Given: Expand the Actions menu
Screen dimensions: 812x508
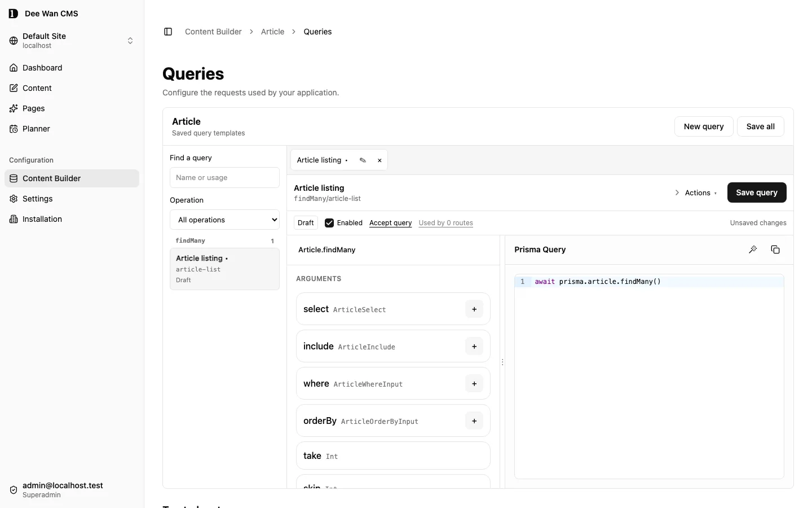Looking at the screenshot, I should point(695,192).
